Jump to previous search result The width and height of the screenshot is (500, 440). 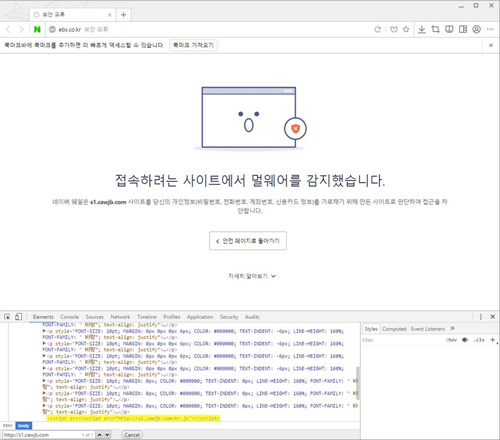[x=100, y=435]
